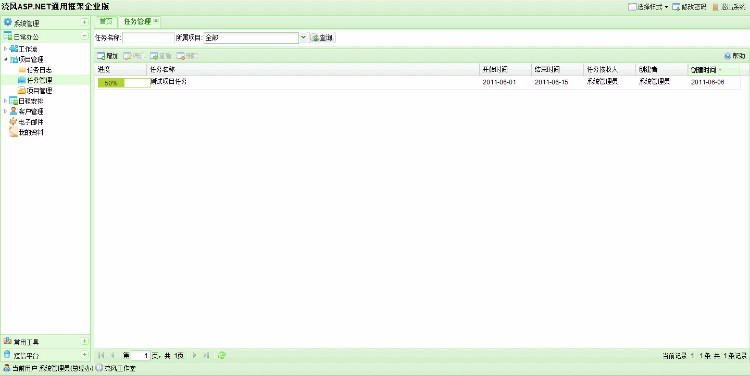This screenshot has height=376, width=750.
Task: Click the 日程安排 calendar icon
Action: [13, 101]
